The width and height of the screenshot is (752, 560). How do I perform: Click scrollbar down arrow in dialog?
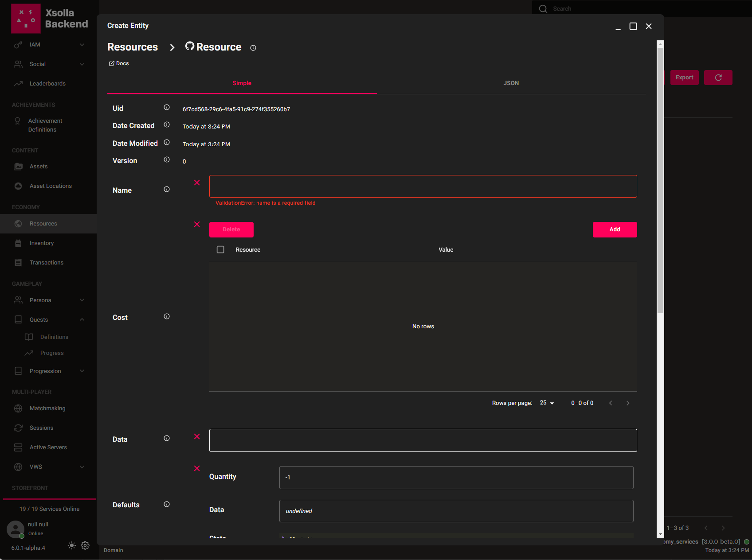[x=661, y=535]
